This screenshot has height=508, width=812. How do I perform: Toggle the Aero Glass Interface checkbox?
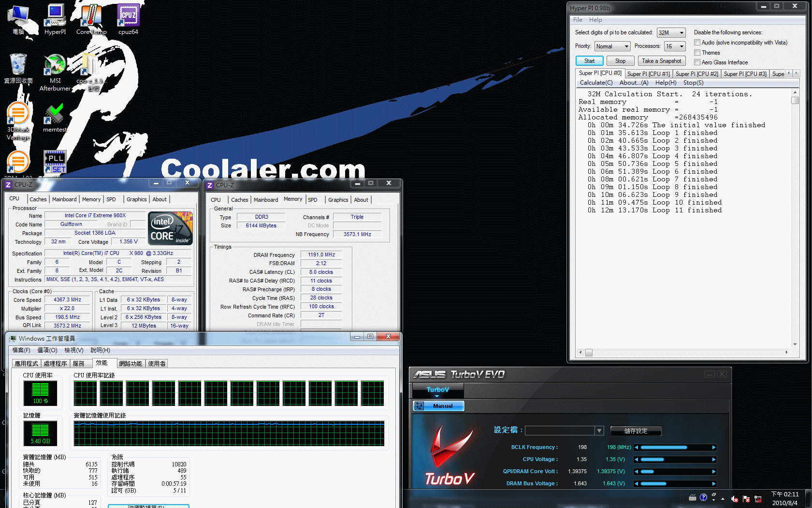697,62
